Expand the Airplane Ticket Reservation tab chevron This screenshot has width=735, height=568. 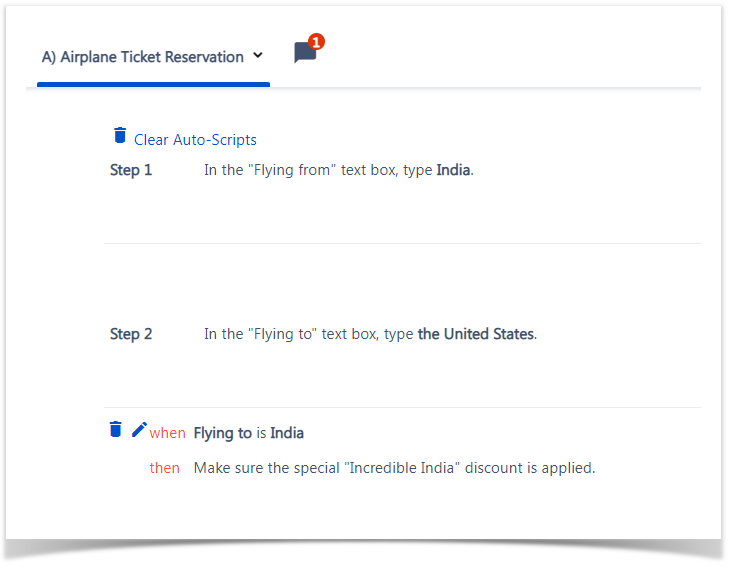[x=258, y=55]
